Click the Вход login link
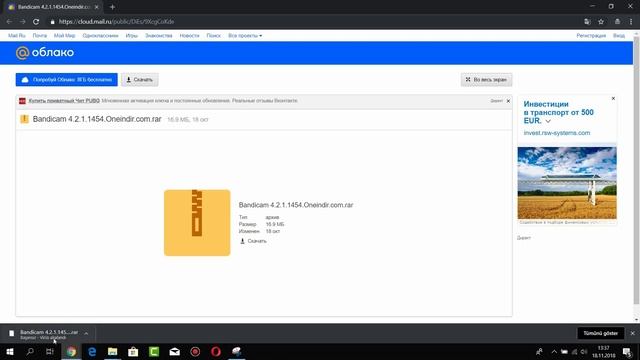Image resolution: width=640 pixels, height=360 pixels. coord(619,36)
